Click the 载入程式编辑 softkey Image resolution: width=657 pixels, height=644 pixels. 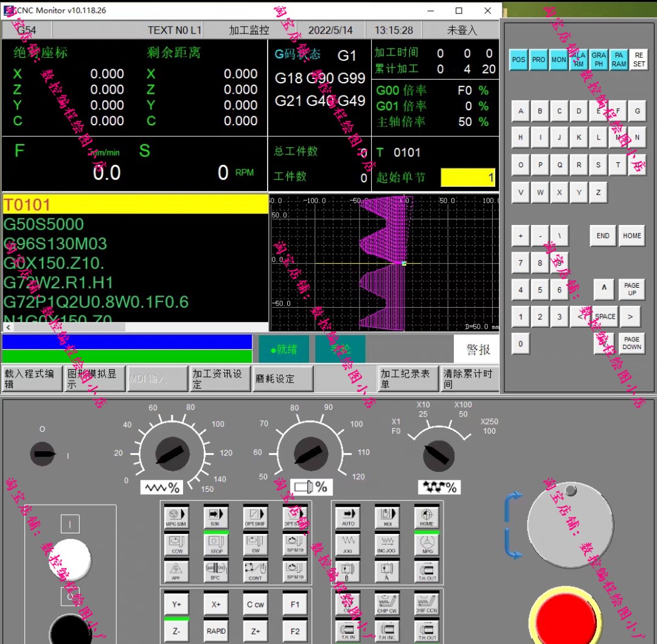pyautogui.click(x=32, y=378)
